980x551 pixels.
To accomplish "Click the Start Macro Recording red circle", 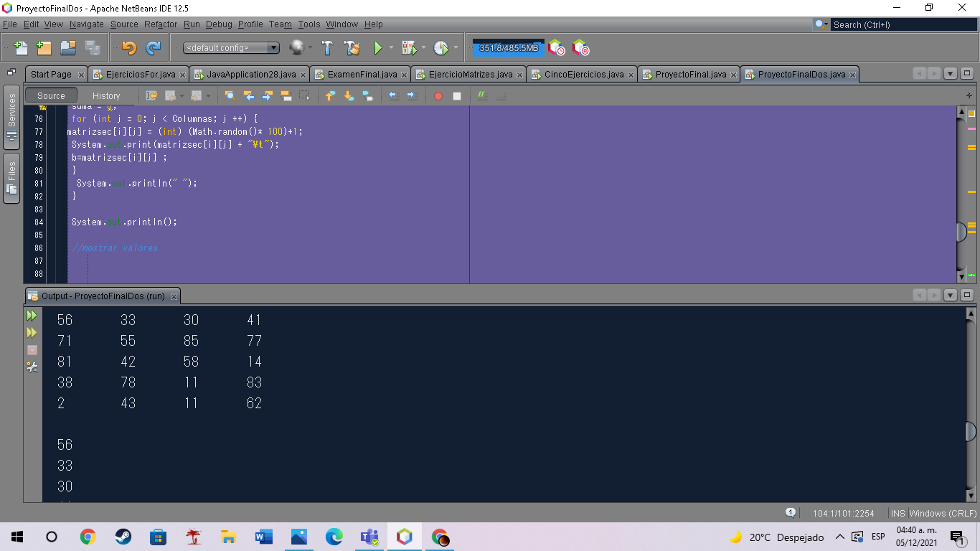I will pyautogui.click(x=438, y=95).
